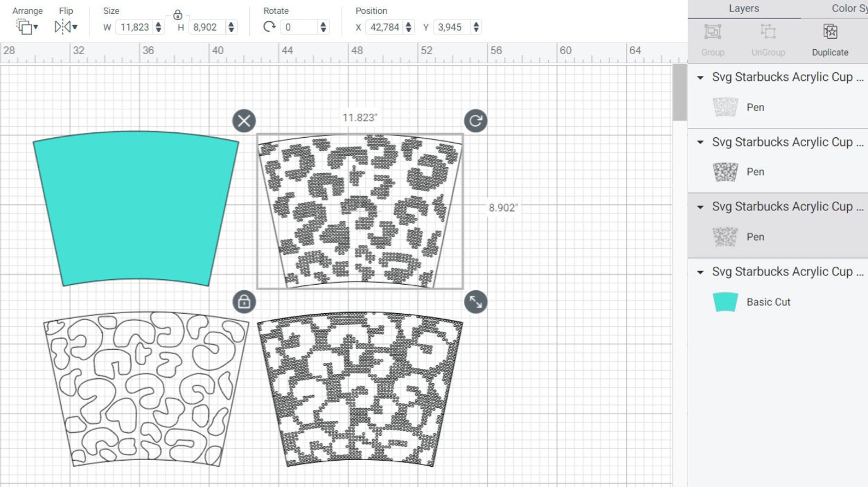Open the Arrange dropdown icon
Viewport: 868px width, 487px height.
(27, 27)
